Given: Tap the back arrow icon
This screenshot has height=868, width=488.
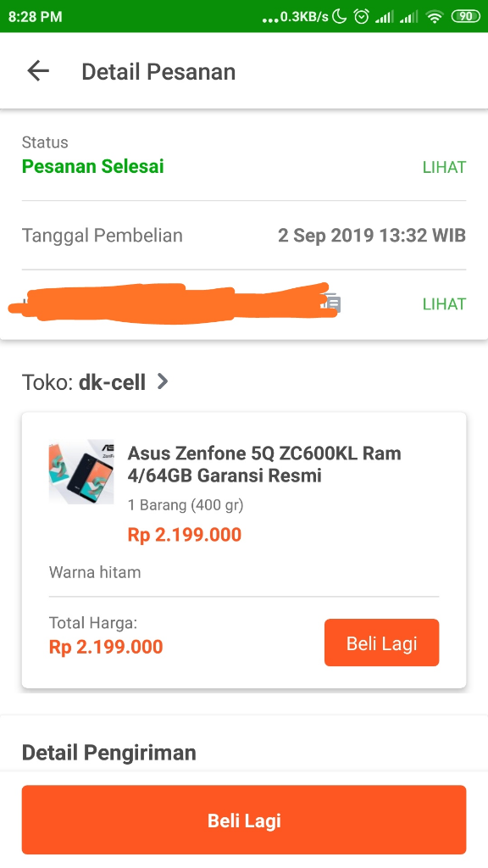Looking at the screenshot, I should [x=37, y=70].
